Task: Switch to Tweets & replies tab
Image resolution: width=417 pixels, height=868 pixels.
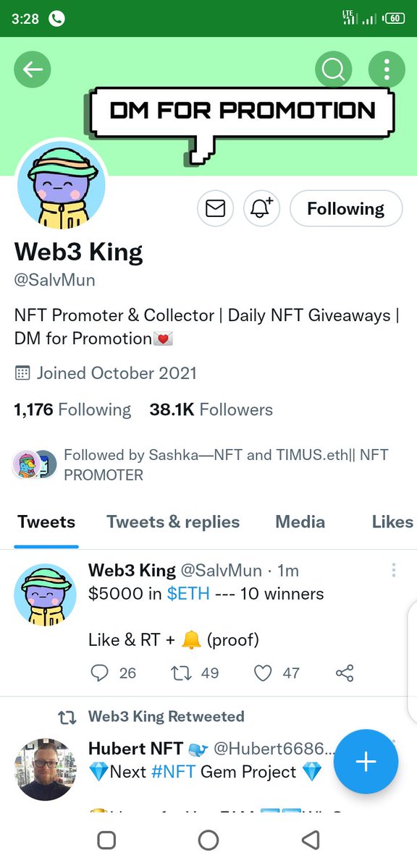Action: click(173, 522)
